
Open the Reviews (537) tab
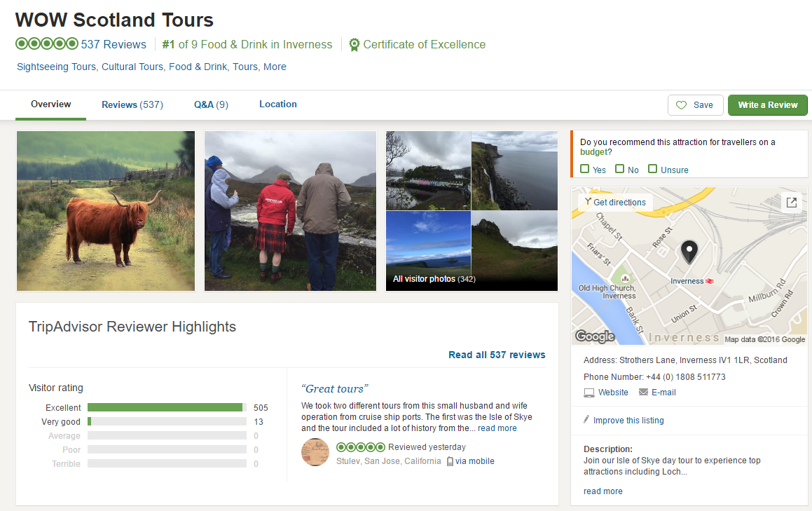click(132, 104)
